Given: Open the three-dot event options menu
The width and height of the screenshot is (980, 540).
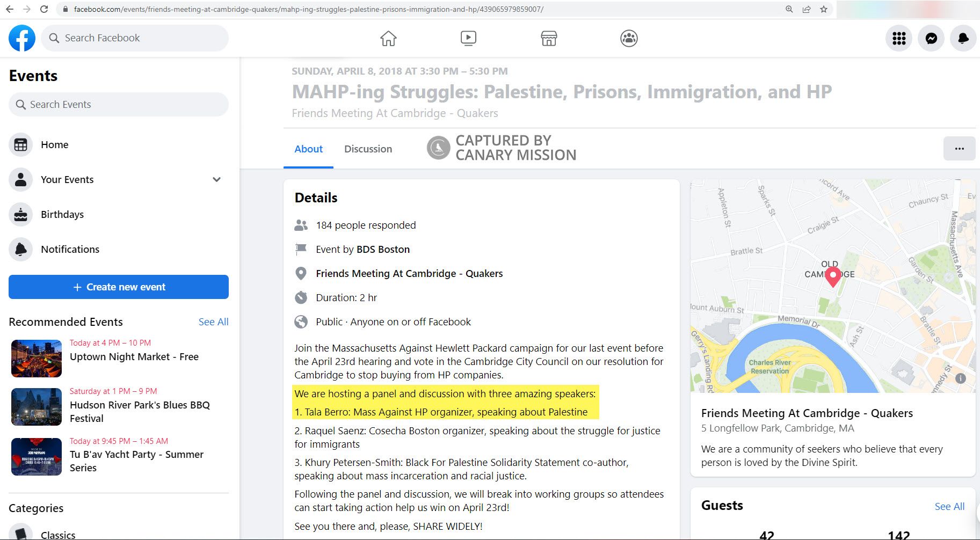Looking at the screenshot, I should (x=959, y=149).
